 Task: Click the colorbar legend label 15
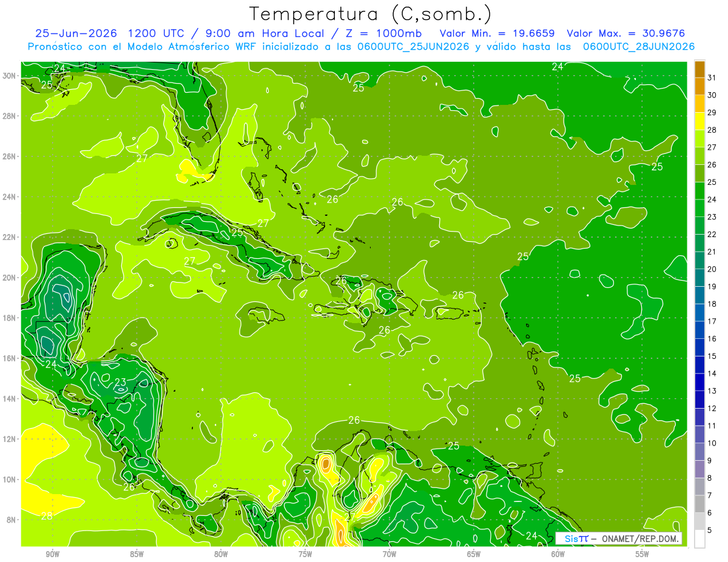click(712, 356)
